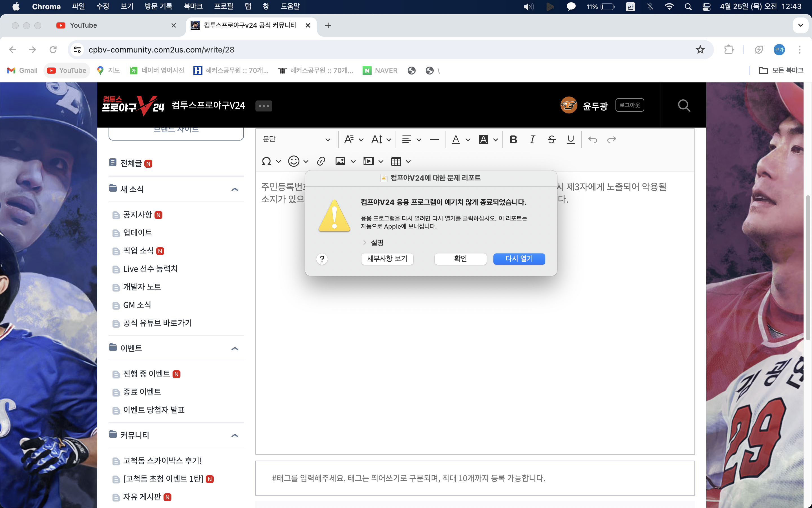The width and height of the screenshot is (812, 508).
Task: Open the 보기 menu
Action: click(x=127, y=6)
